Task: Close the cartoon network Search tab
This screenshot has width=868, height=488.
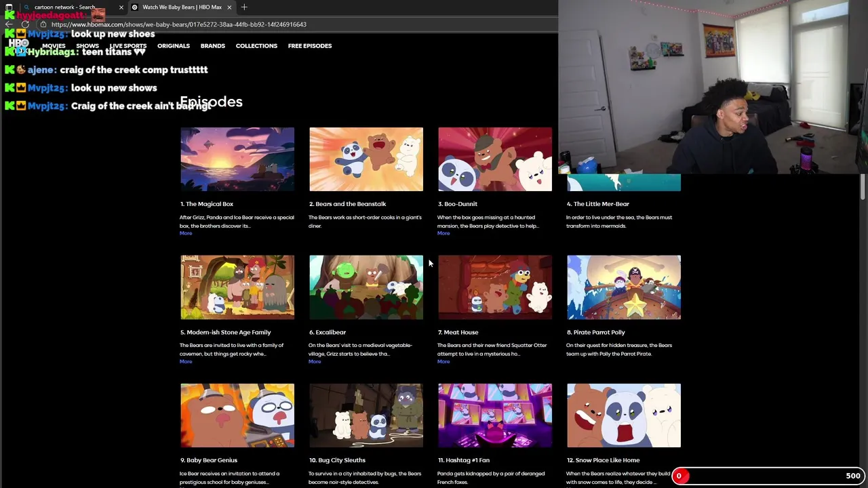Action: [121, 7]
